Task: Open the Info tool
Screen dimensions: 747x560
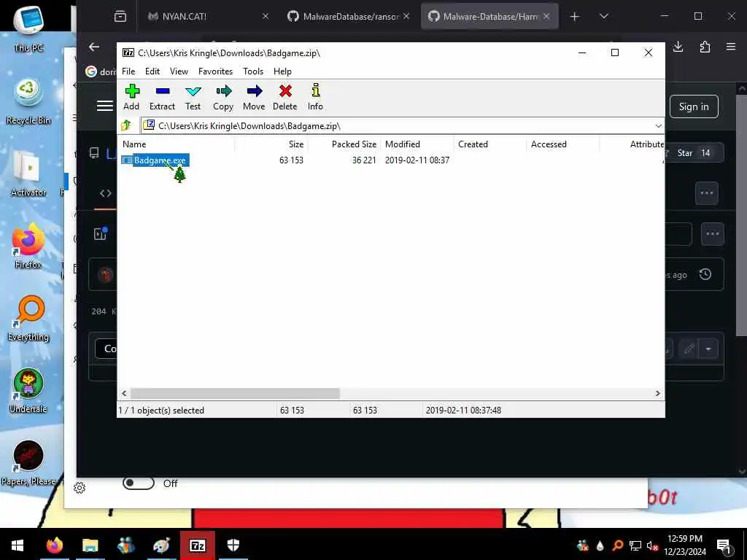Action: coord(315,98)
